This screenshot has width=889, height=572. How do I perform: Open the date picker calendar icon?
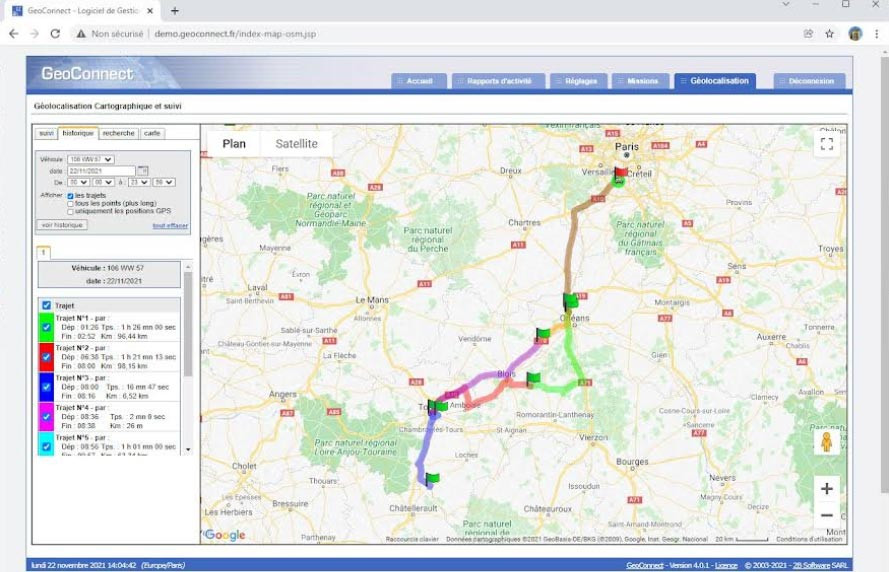point(142,171)
